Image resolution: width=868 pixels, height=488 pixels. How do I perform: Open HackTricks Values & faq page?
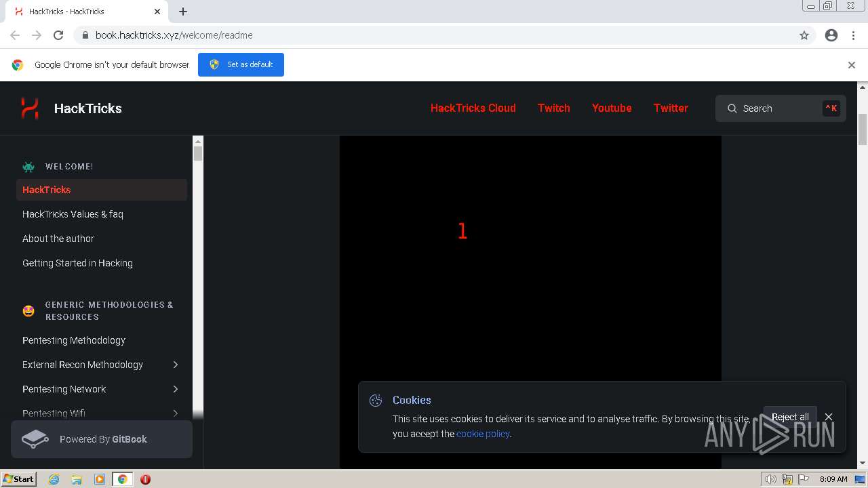tap(73, 214)
